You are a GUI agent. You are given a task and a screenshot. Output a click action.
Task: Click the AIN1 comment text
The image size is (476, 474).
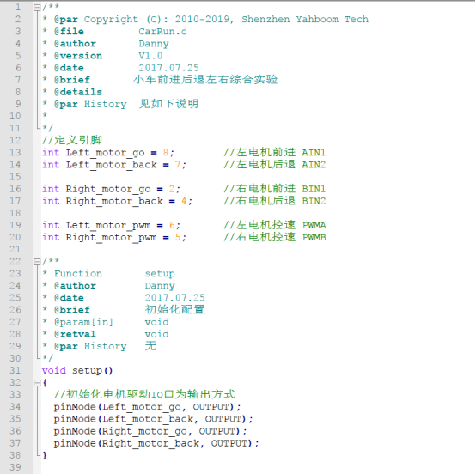click(314, 152)
